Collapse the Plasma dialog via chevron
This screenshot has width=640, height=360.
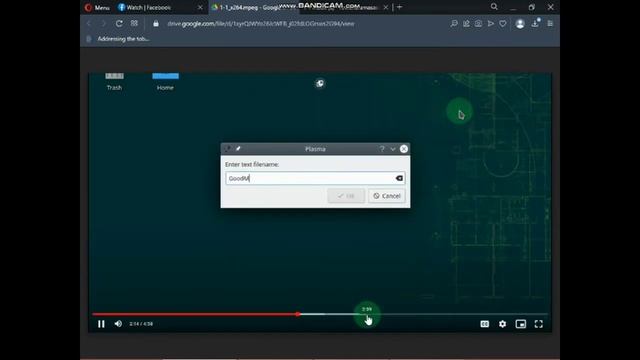click(393, 149)
